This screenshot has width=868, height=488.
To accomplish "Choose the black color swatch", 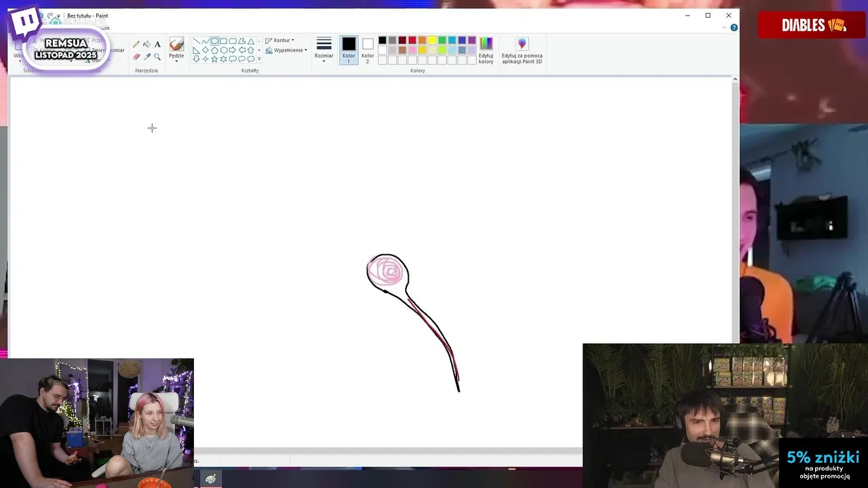I will pos(382,40).
